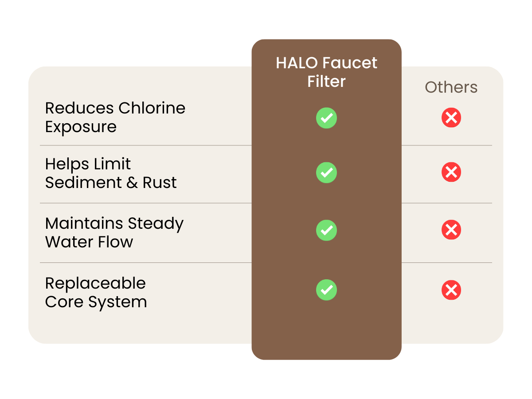Select the Maintains Steady Water Flow text
Image resolution: width=532 pixels, height=399 pixels.
[x=114, y=232]
